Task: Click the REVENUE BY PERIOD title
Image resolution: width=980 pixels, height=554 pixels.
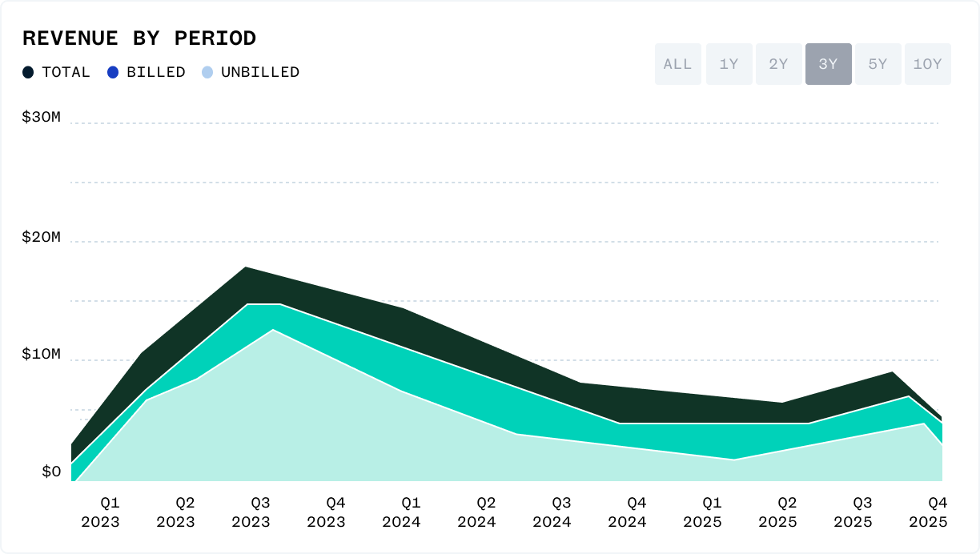Action: tap(140, 37)
